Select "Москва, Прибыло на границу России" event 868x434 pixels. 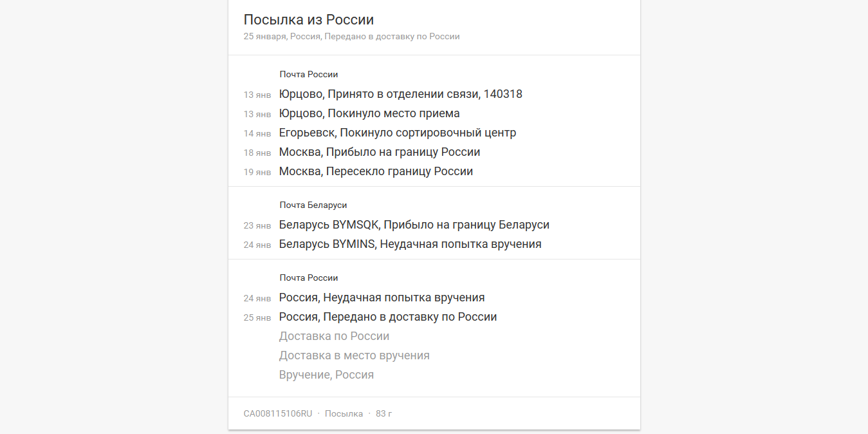coord(379,152)
